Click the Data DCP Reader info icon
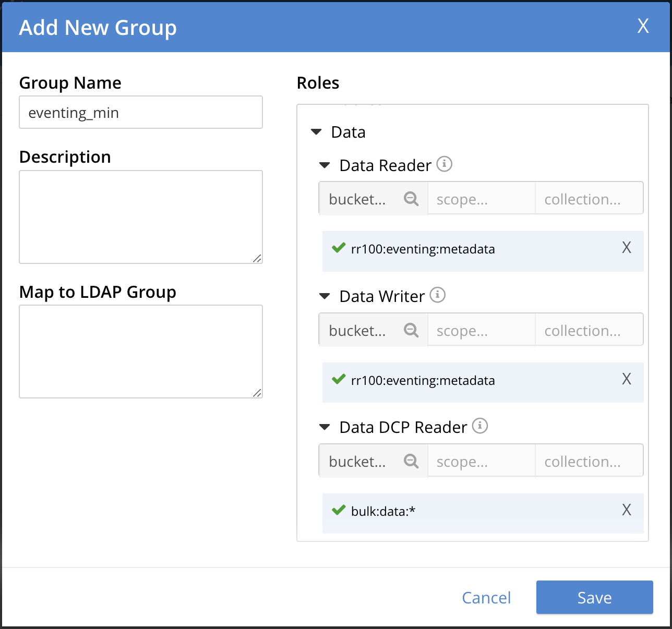Screen dimensions: 672x629 pyautogui.click(x=479, y=426)
